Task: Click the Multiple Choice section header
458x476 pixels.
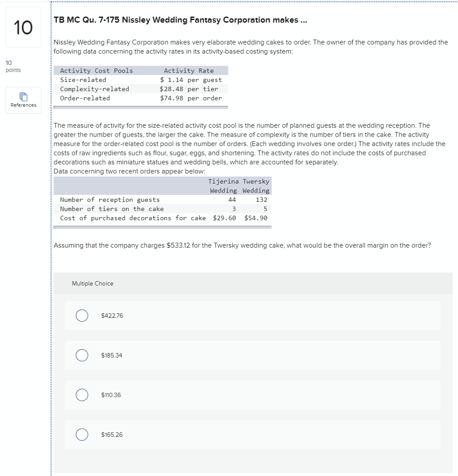Action: pos(93,283)
